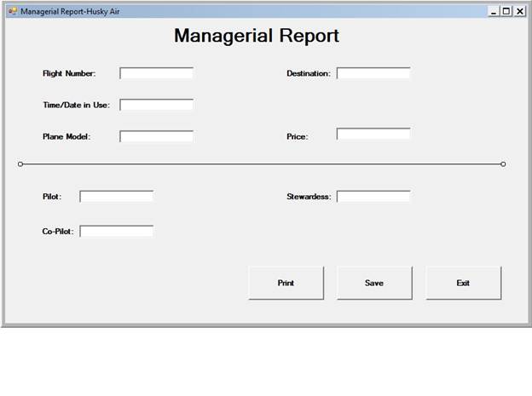Select the Price input field
The width and height of the screenshot is (532, 396).
[373, 134]
